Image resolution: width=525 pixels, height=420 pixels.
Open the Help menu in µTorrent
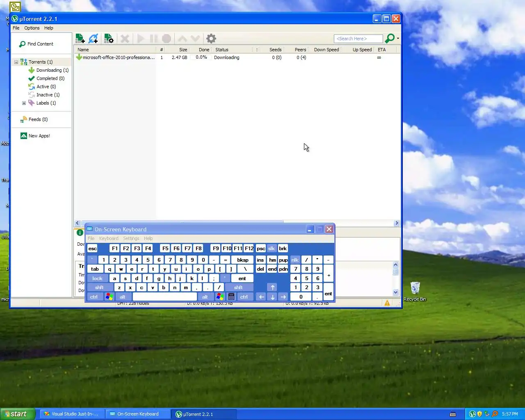(49, 28)
